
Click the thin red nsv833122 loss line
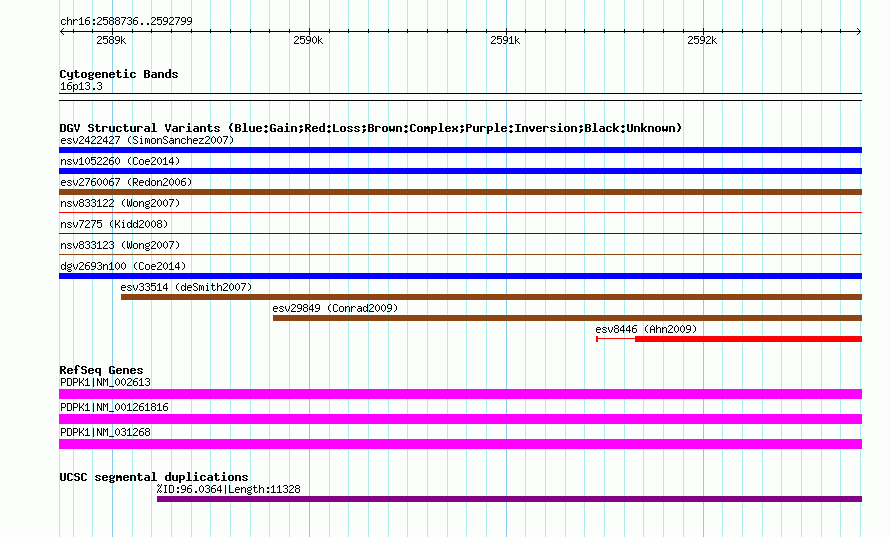[x=460, y=212]
